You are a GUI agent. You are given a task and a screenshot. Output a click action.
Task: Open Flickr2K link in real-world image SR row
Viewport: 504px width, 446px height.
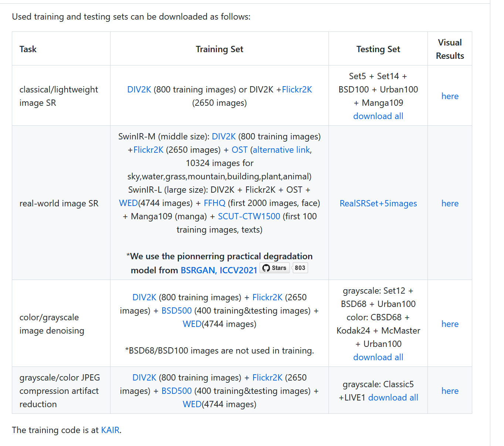(148, 150)
